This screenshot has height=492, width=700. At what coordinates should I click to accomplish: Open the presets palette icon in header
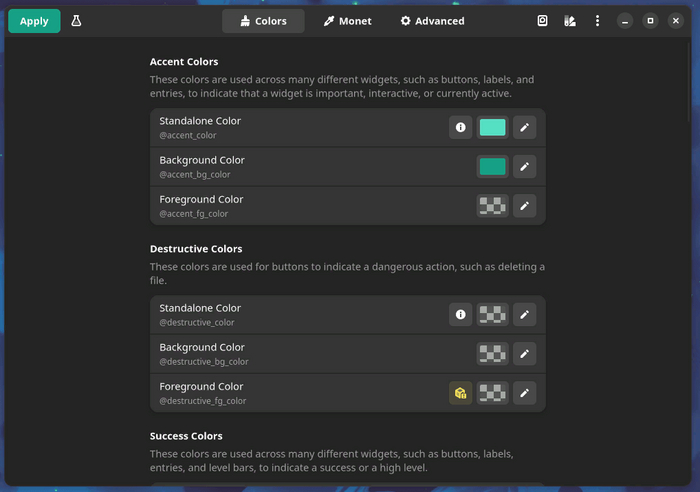pos(570,21)
